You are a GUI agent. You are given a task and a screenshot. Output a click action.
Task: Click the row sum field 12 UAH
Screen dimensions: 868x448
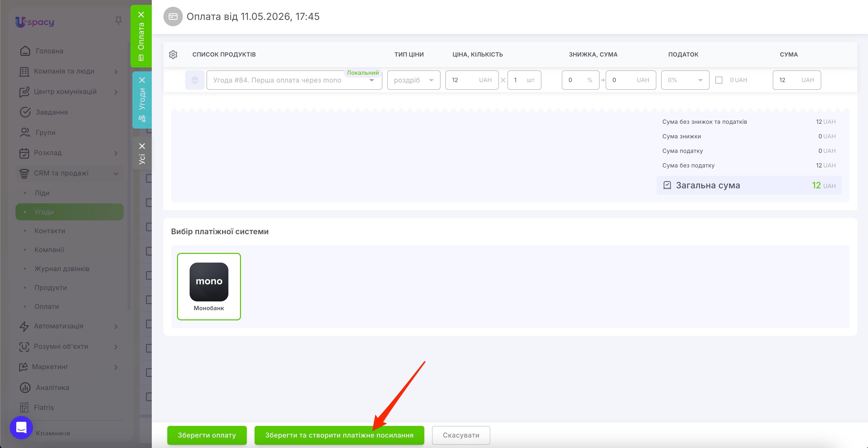point(796,80)
